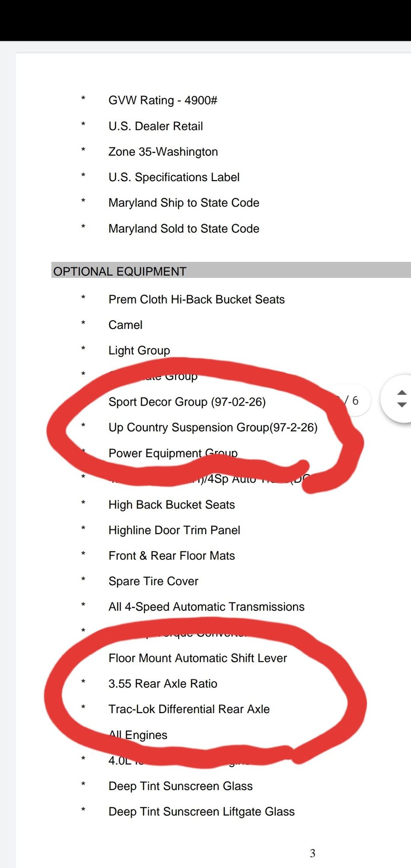Click "Trac-Lok Differential Rear Axle" entry
This screenshot has width=411, height=868.
click(189, 709)
